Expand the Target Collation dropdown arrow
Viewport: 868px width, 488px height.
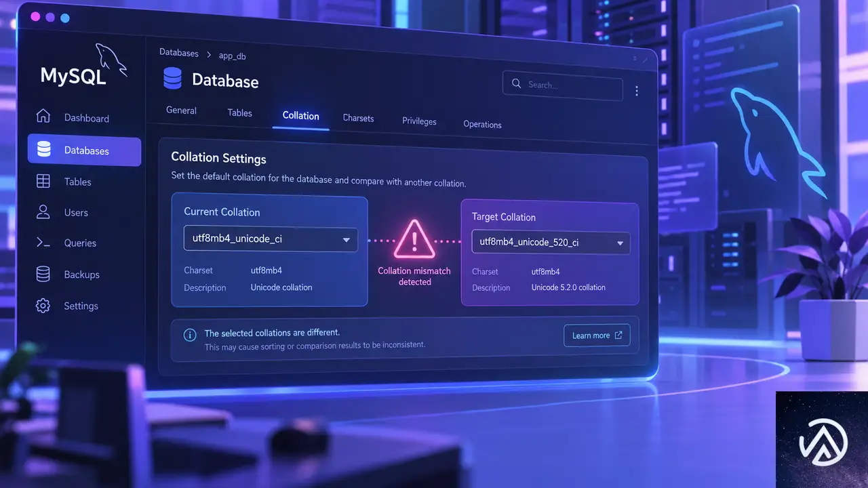pos(620,243)
